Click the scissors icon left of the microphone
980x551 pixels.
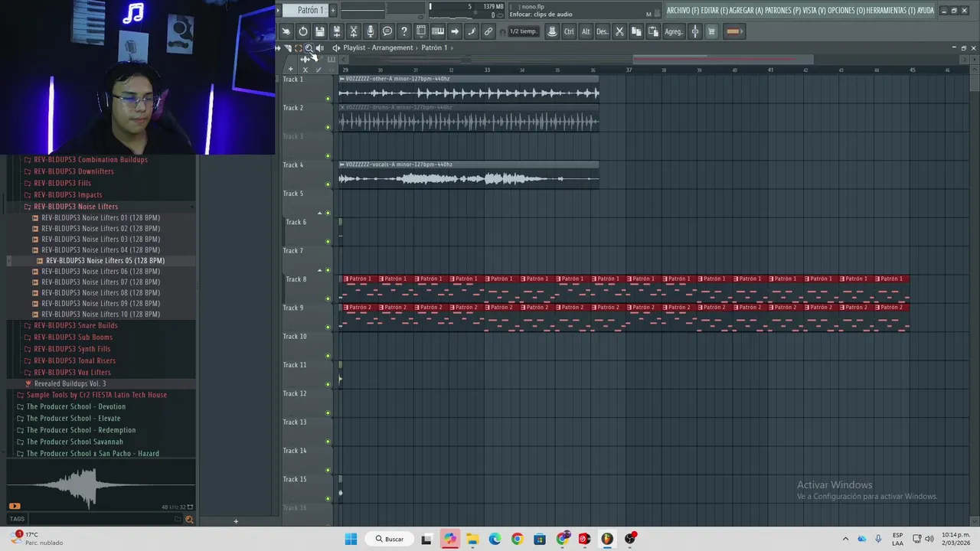point(354,31)
